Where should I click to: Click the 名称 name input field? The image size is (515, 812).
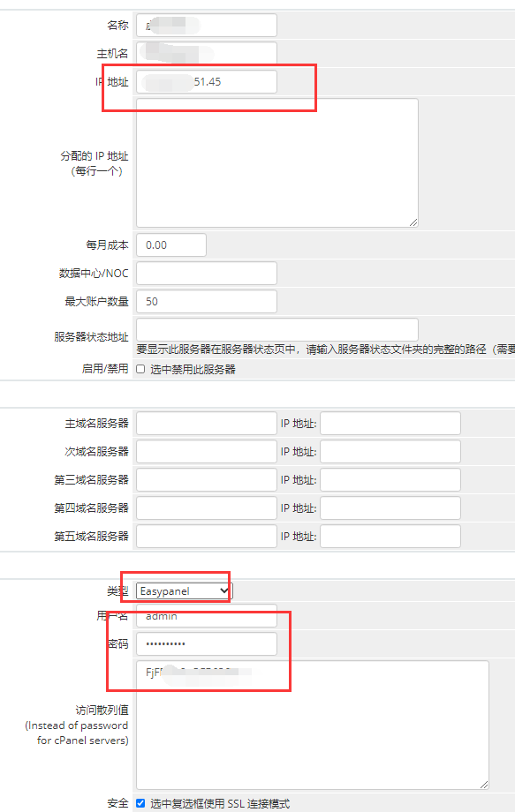coord(206,26)
